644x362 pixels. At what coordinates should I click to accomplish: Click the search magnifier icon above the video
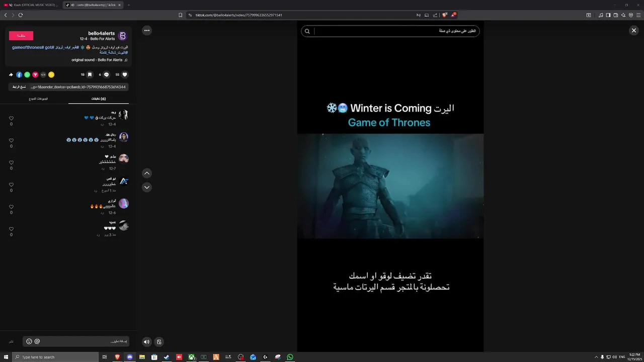[307, 31]
